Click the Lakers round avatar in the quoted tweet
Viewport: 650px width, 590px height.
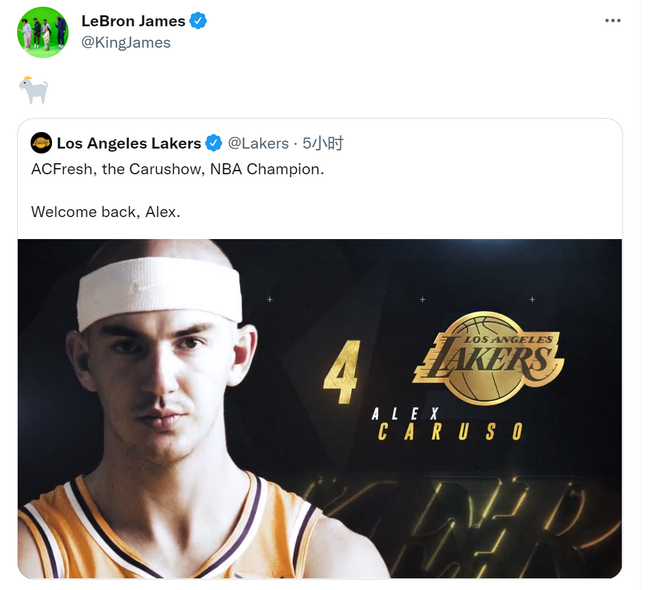[x=41, y=143]
